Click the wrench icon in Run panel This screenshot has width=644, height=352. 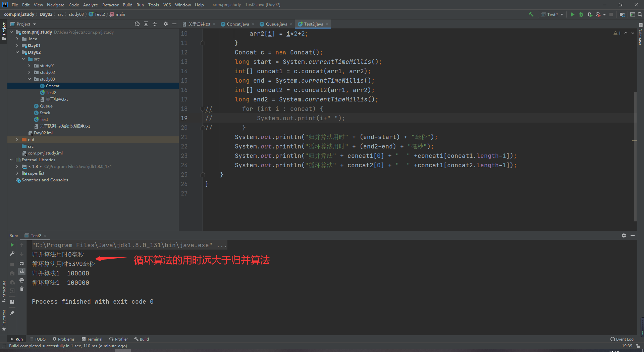(x=12, y=254)
